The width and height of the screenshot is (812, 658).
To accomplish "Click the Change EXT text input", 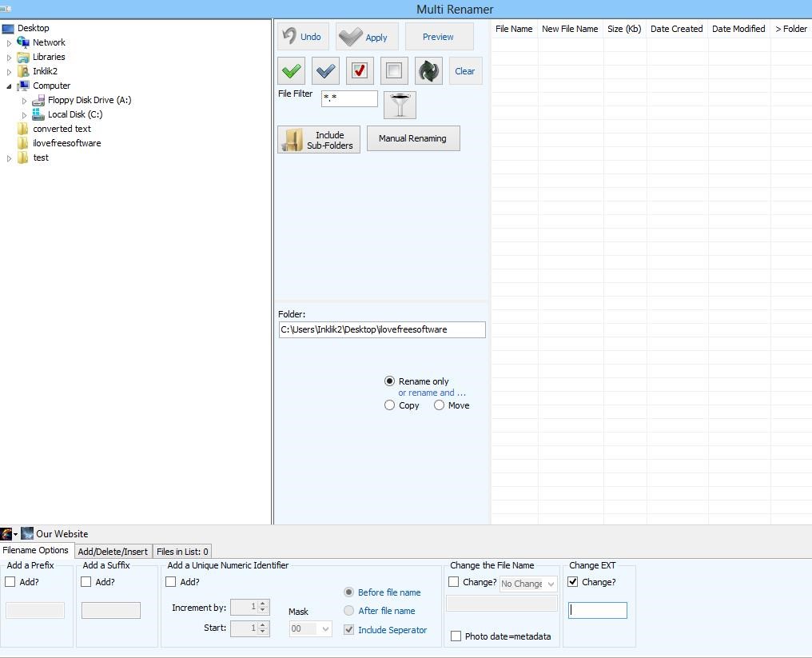I will point(598,610).
